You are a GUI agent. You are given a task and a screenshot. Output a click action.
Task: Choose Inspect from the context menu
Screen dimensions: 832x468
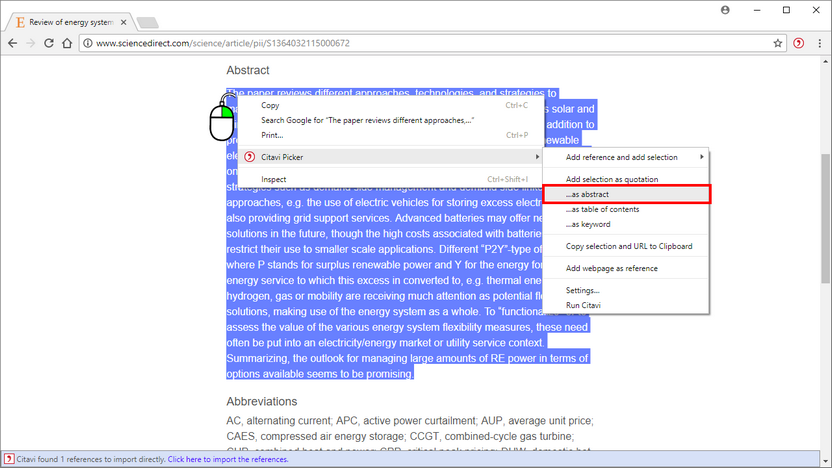390,179
